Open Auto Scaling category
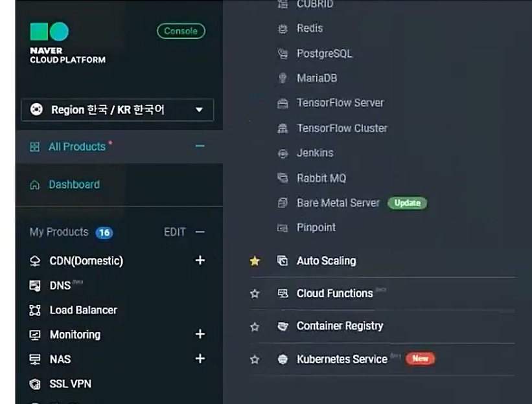This screenshot has height=404, width=532. point(327,261)
